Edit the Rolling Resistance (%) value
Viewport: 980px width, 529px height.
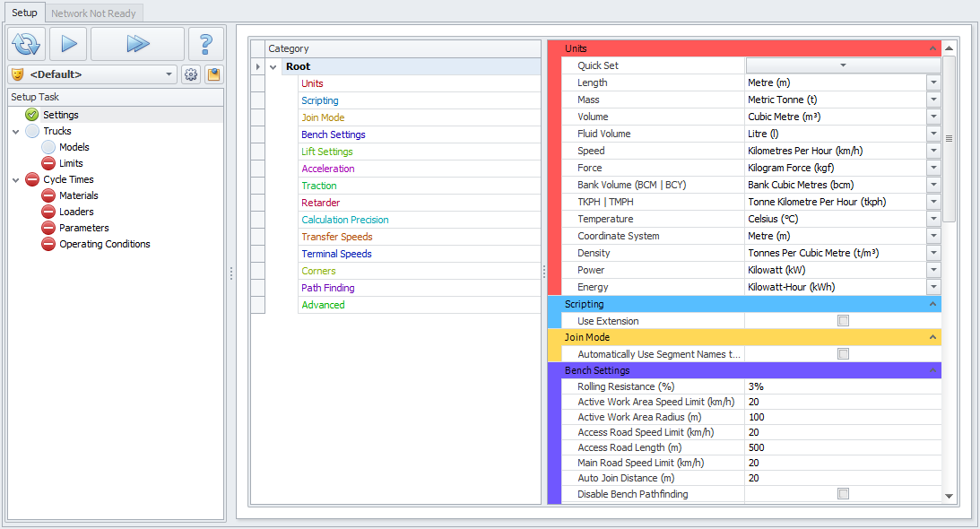843,386
